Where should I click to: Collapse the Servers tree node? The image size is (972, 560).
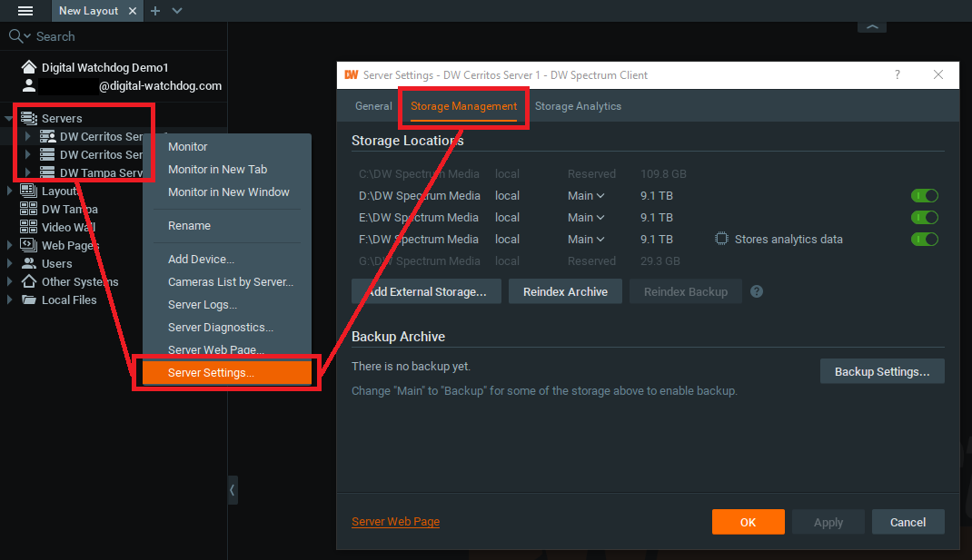coord(9,118)
